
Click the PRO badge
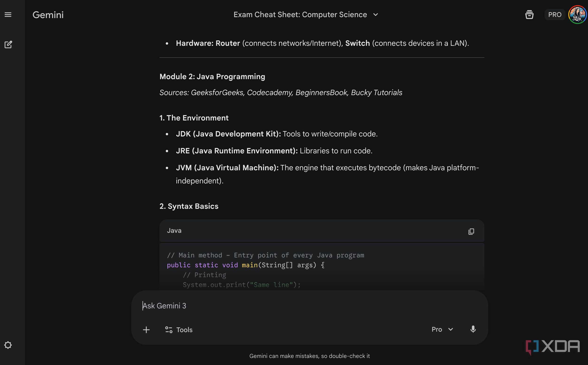pyautogui.click(x=555, y=15)
